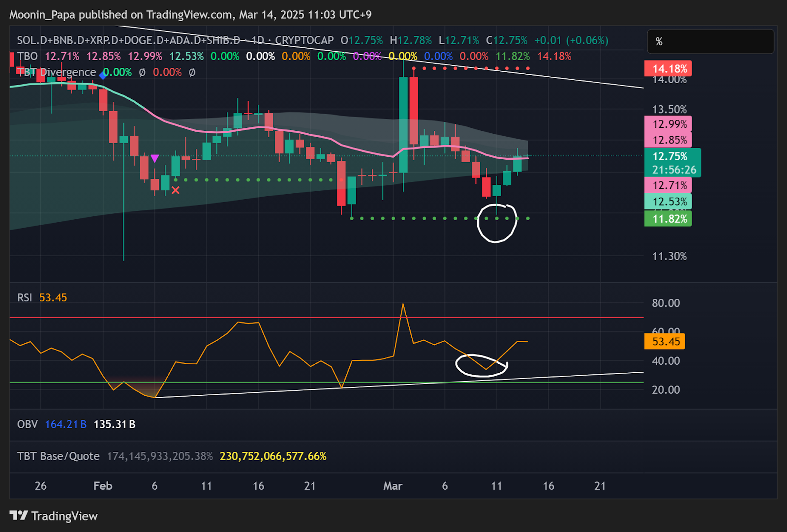Expand the TBT Base/Quote indicator legend
The width and height of the screenshot is (787, 532).
pyautogui.click(x=58, y=456)
